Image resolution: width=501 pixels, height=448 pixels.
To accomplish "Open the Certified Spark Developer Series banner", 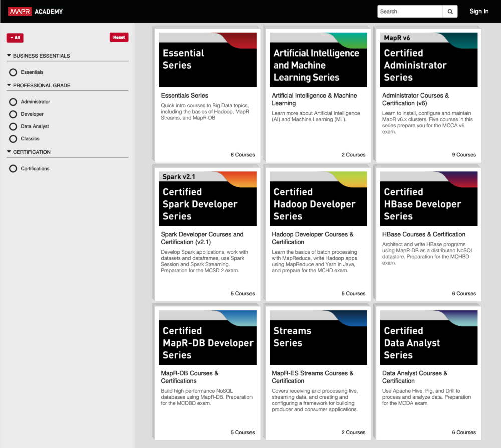I will (208, 199).
